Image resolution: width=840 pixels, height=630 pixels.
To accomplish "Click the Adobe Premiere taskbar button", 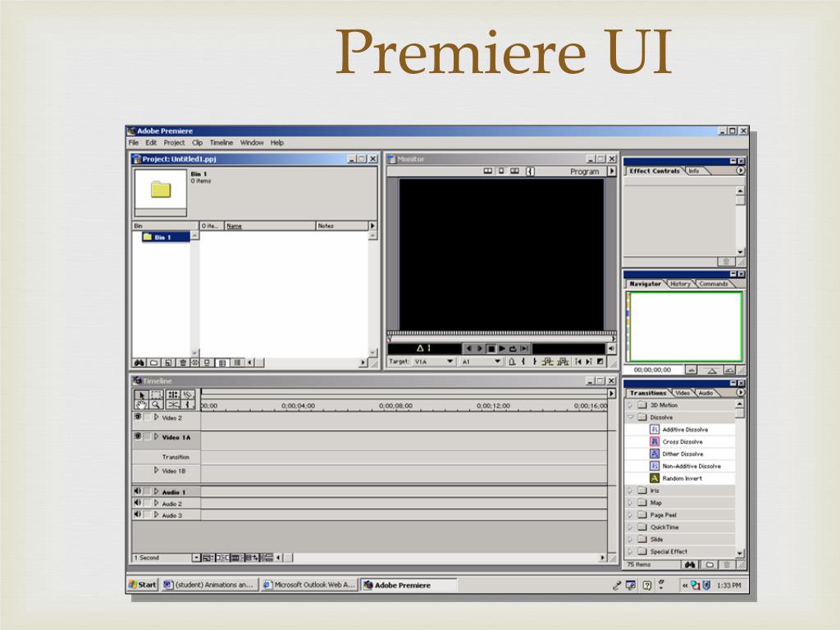I will tap(409, 585).
